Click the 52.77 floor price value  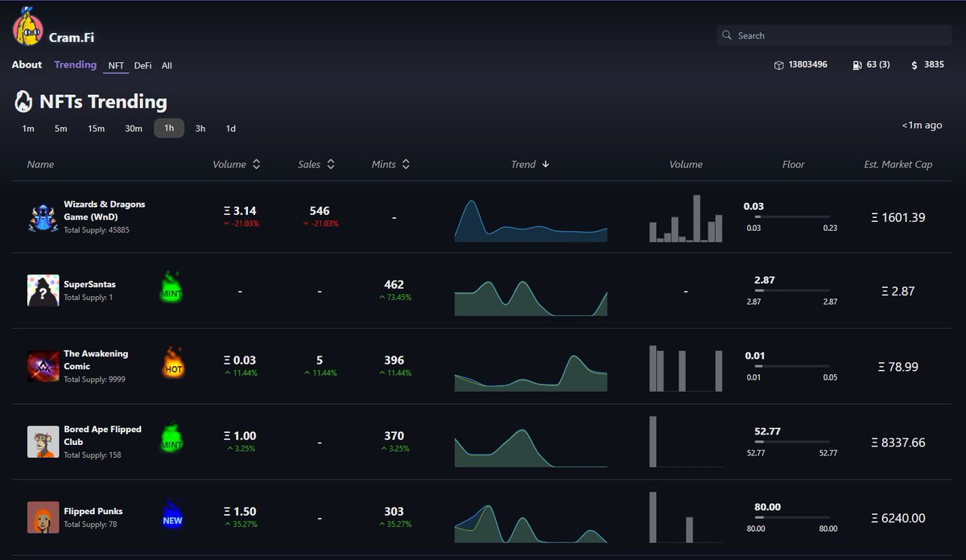(x=767, y=431)
